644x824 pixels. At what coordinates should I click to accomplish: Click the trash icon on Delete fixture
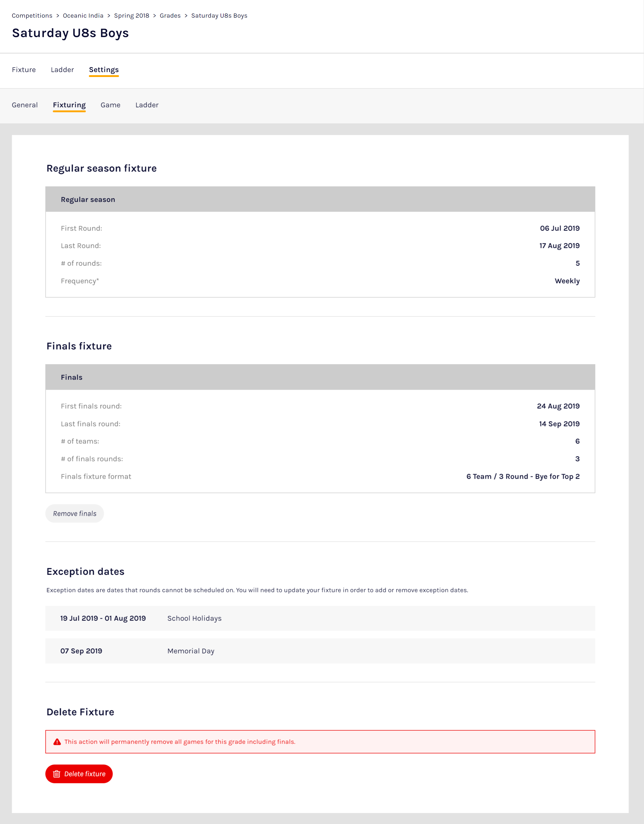tap(56, 774)
